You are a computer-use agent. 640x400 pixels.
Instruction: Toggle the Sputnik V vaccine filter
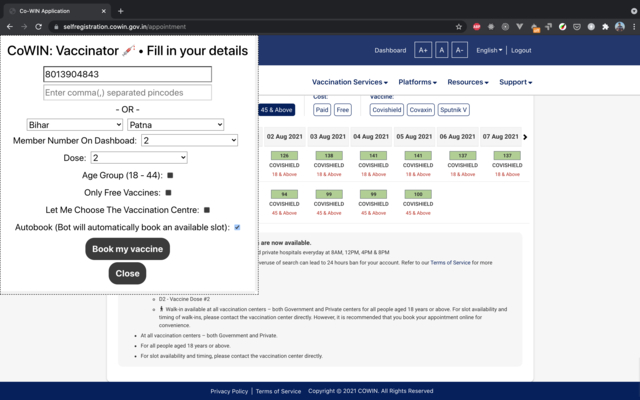coord(453,110)
